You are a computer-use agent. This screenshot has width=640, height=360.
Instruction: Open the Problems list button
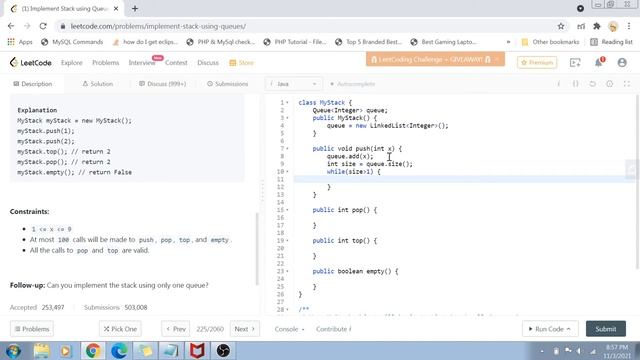(x=32, y=329)
